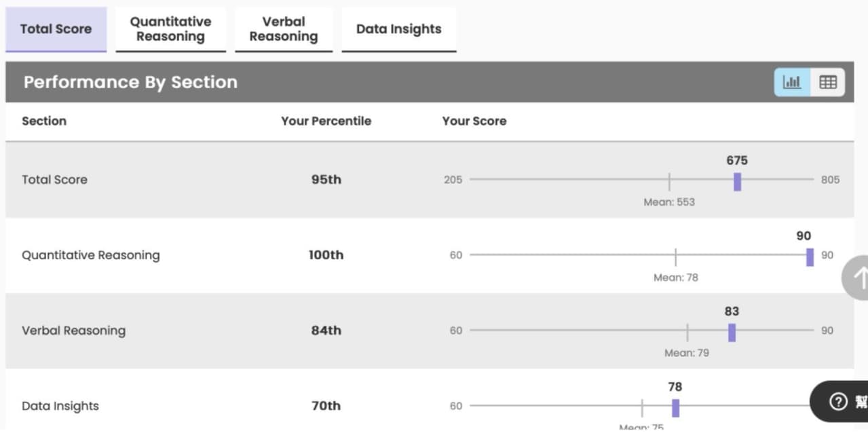Image resolution: width=868 pixels, height=433 pixels.
Task: Switch to table view
Action: point(828,82)
